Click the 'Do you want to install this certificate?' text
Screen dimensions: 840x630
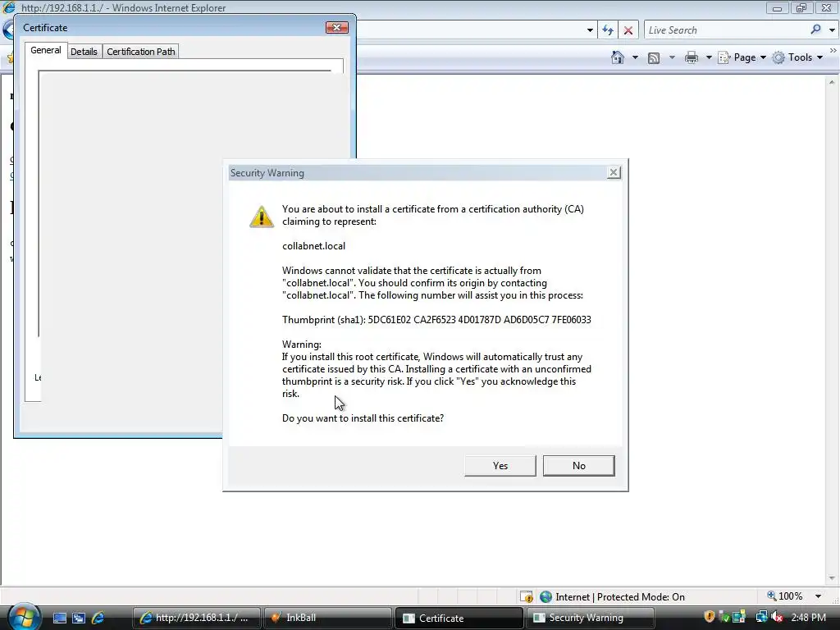[363, 418]
